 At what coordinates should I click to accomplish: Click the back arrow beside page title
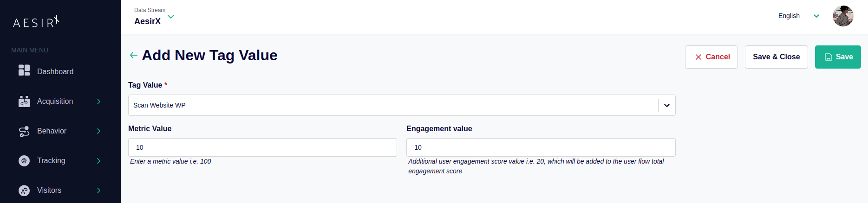(x=134, y=56)
